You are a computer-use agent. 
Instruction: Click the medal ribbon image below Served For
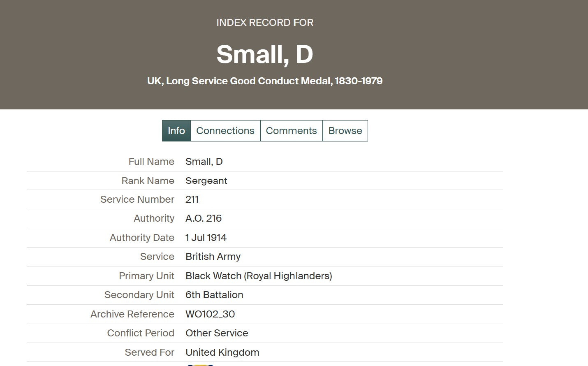[200, 364]
